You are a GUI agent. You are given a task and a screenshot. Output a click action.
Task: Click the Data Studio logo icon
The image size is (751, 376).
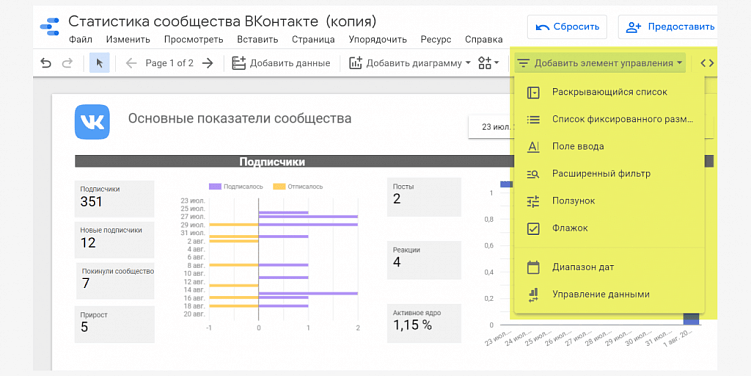pyautogui.click(x=49, y=27)
